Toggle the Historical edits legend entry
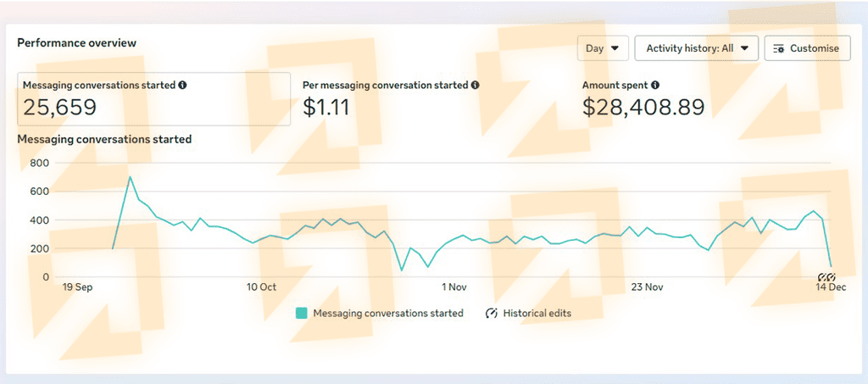 pyautogui.click(x=537, y=314)
